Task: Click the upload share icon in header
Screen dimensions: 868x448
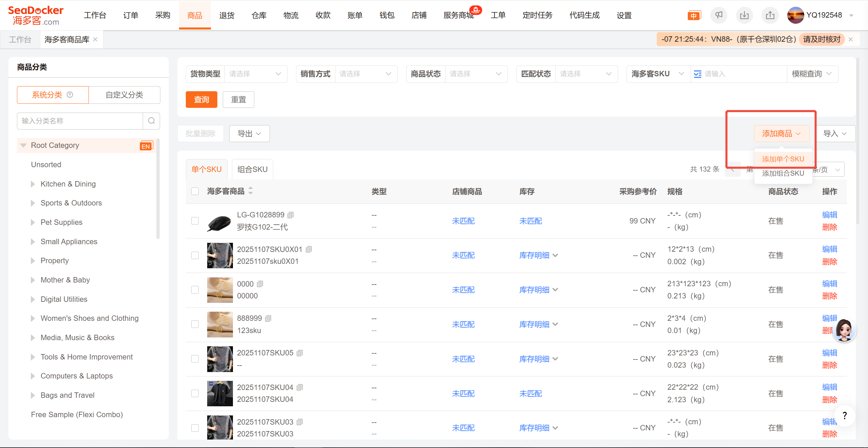Action: (x=770, y=16)
